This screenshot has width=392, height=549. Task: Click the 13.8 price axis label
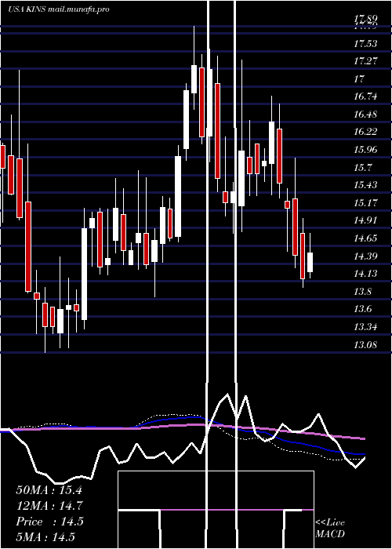362,292
